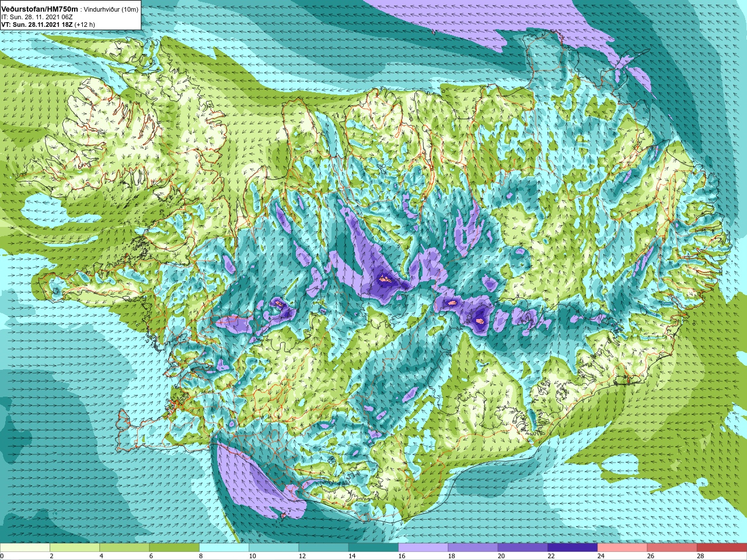Screen dimensions: 747x560
Task: Click the '12' legend scale value
Action: click(302, 556)
